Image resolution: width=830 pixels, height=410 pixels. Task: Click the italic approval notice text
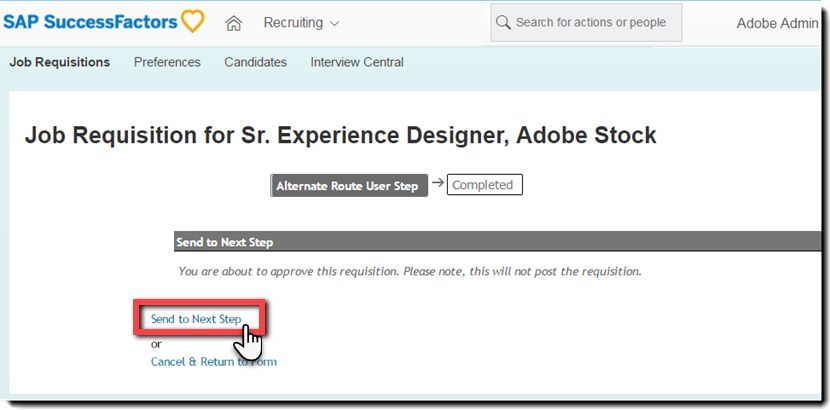pos(410,271)
